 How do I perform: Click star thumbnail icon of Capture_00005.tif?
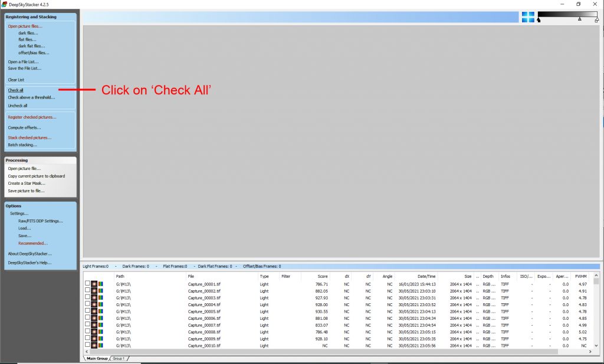click(94, 311)
